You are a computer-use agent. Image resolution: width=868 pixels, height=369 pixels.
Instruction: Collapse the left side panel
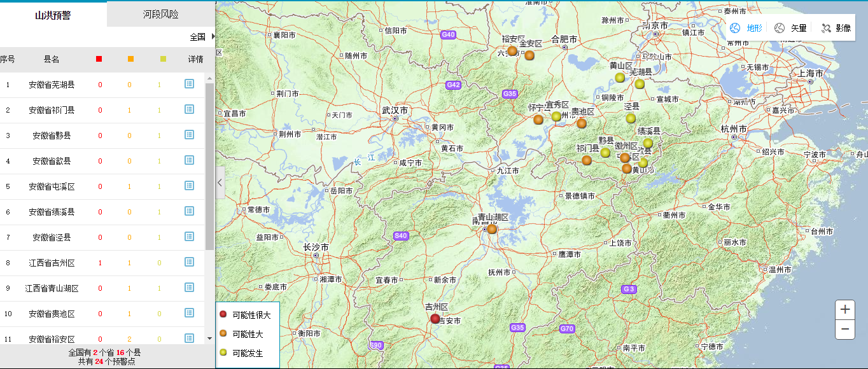[x=220, y=183]
